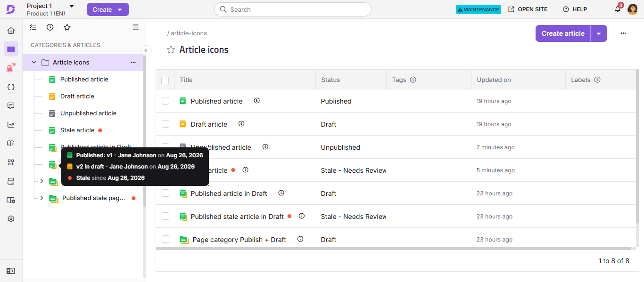Open the recent clock icon in tree toolbar
The width and height of the screenshot is (644, 282).
click(x=50, y=27)
